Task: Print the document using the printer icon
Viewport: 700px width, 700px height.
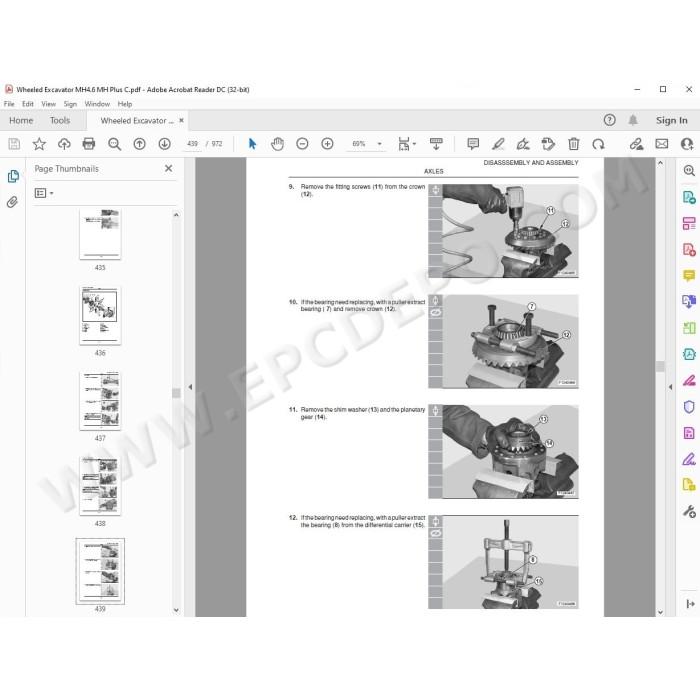Action: click(89, 144)
